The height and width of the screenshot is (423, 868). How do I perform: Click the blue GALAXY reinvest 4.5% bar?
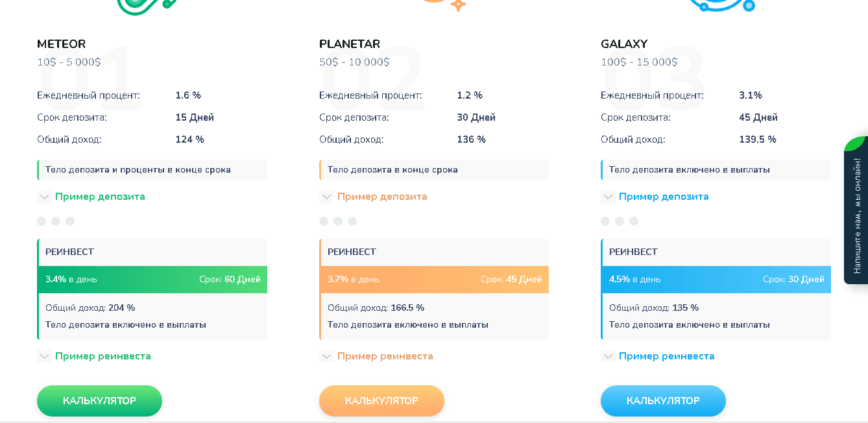[x=716, y=280]
